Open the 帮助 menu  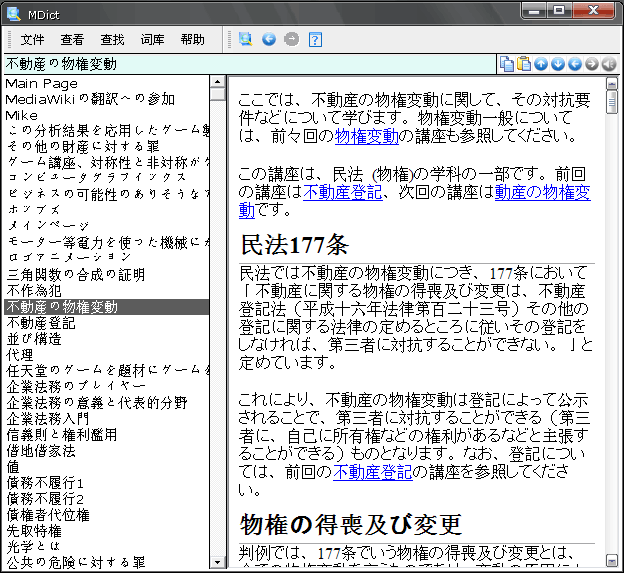[192, 40]
